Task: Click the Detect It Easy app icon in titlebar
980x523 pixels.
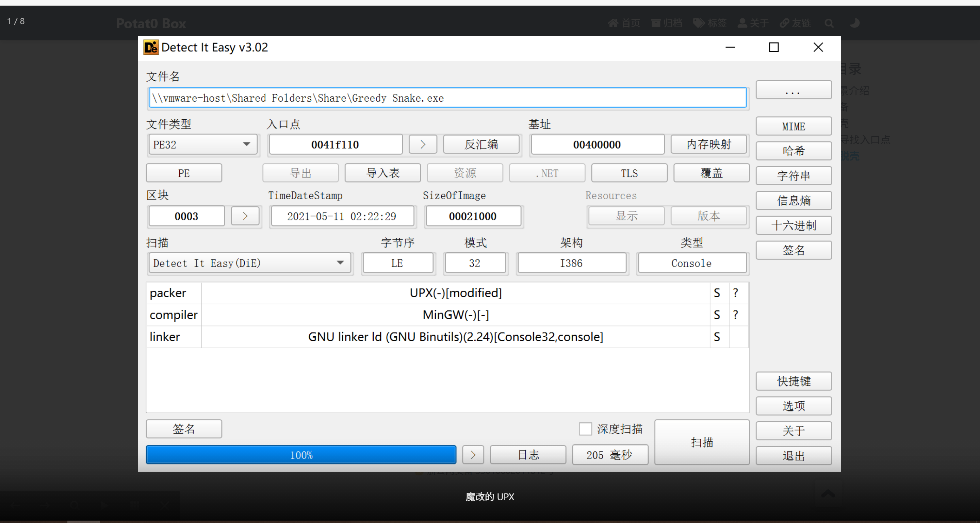Action: pos(151,47)
